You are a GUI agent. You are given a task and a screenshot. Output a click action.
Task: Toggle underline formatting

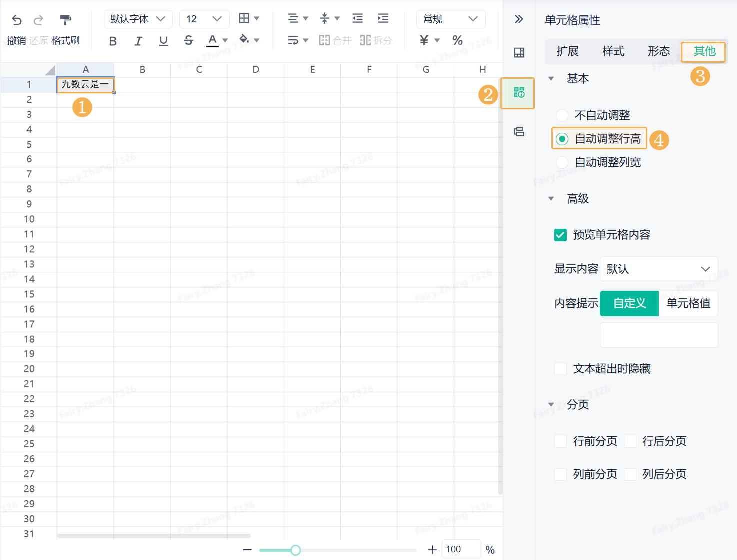tap(163, 41)
